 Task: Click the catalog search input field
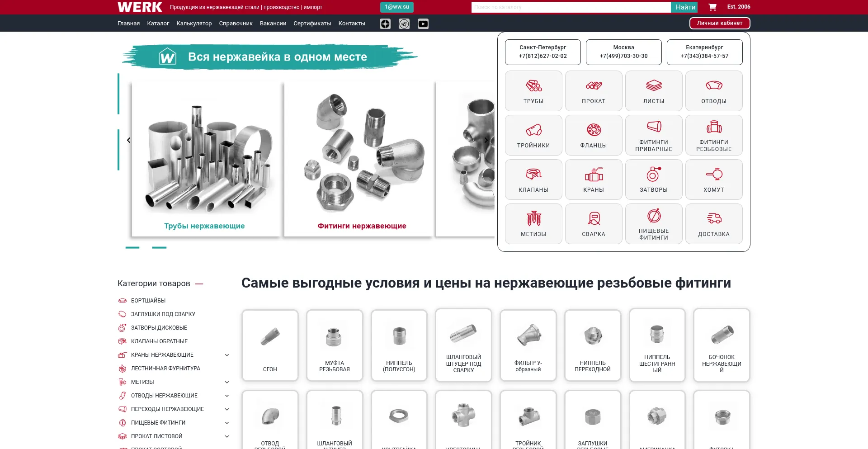[571, 7]
